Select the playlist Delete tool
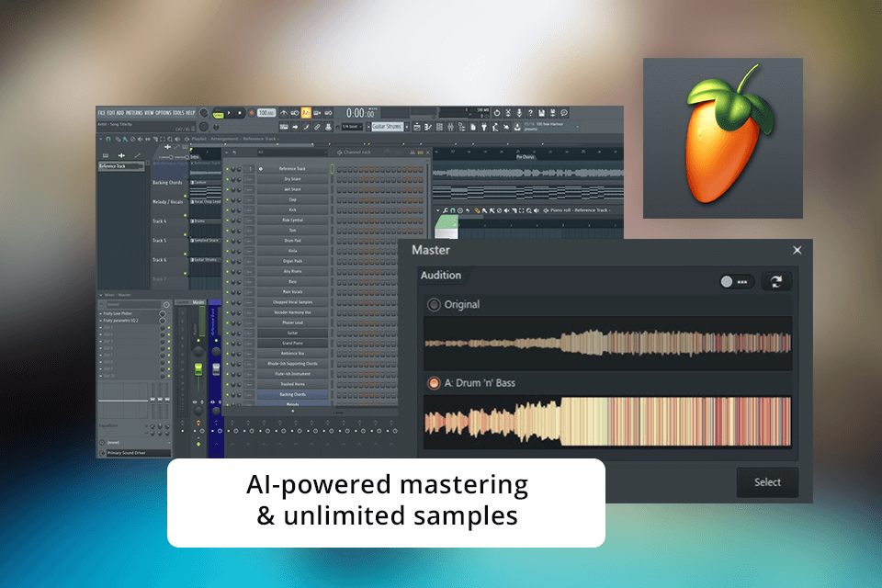Viewport: 882px width, 588px height. click(x=132, y=139)
